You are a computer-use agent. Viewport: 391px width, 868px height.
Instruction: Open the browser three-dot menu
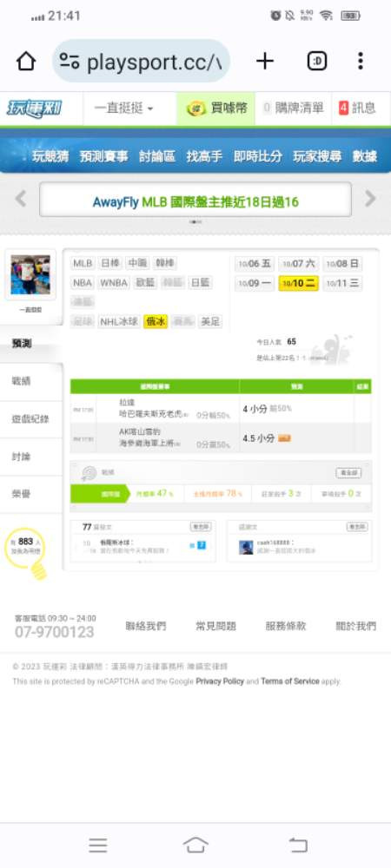[x=361, y=61]
